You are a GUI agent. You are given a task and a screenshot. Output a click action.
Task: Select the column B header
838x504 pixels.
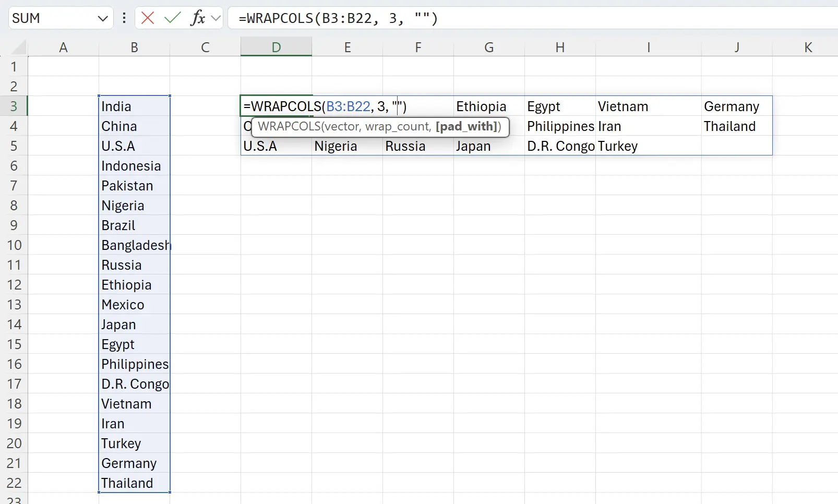point(134,47)
